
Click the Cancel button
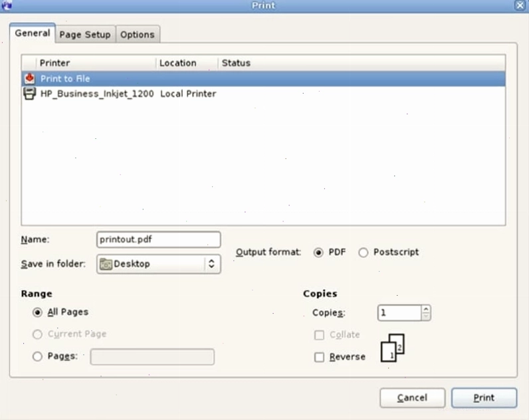[x=412, y=397]
